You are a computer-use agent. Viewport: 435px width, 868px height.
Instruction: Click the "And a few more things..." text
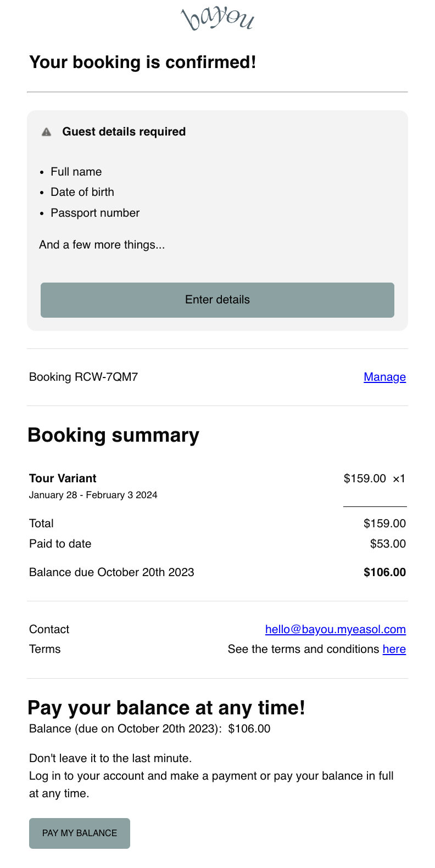[x=102, y=245]
